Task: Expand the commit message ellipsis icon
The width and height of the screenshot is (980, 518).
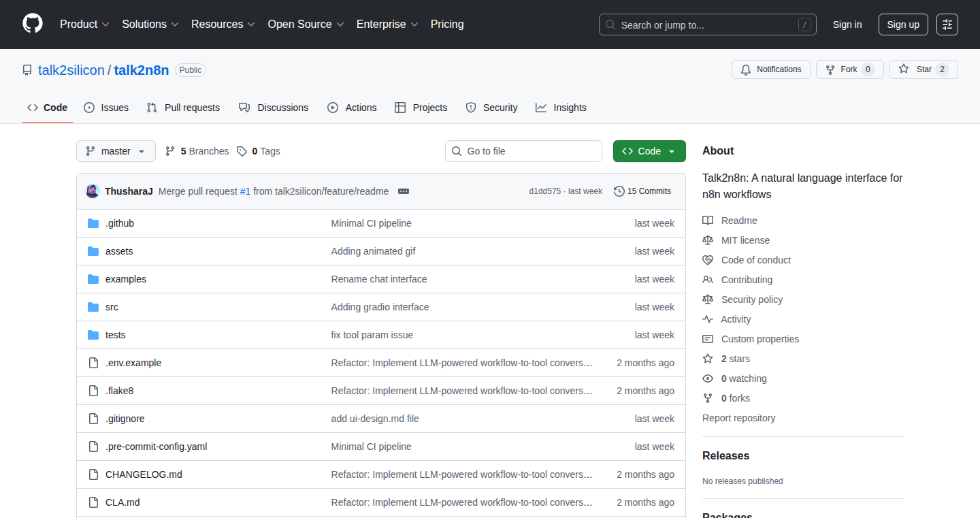Action: pyautogui.click(x=404, y=191)
